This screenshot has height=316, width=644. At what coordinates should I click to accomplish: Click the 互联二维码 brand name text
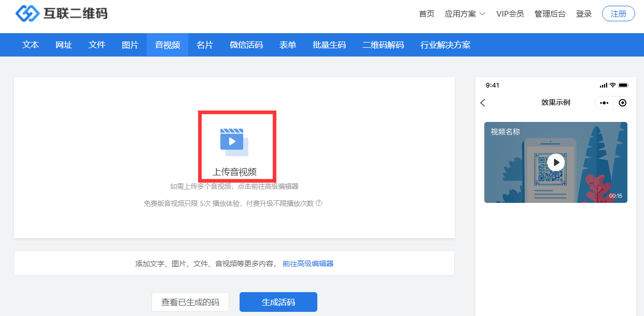76,13
